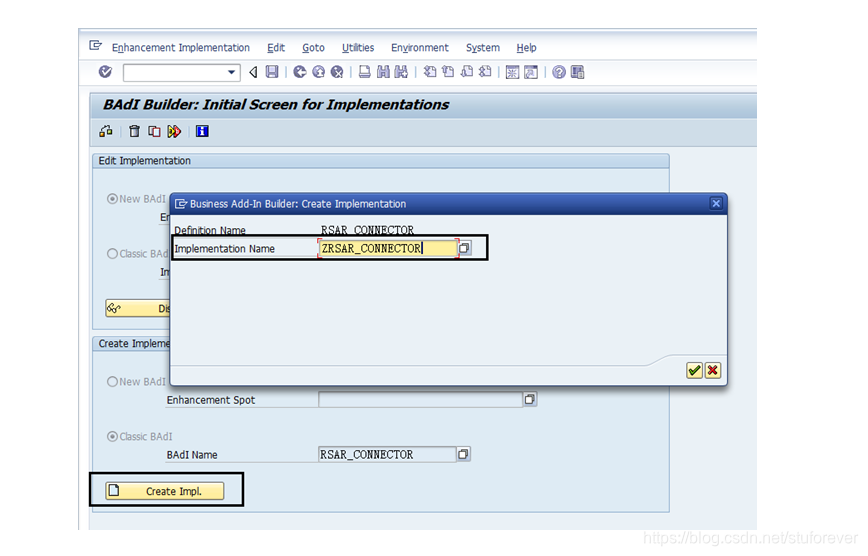
Task: Click the Enter green checkmark in the standard toolbar
Action: coord(105,72)
